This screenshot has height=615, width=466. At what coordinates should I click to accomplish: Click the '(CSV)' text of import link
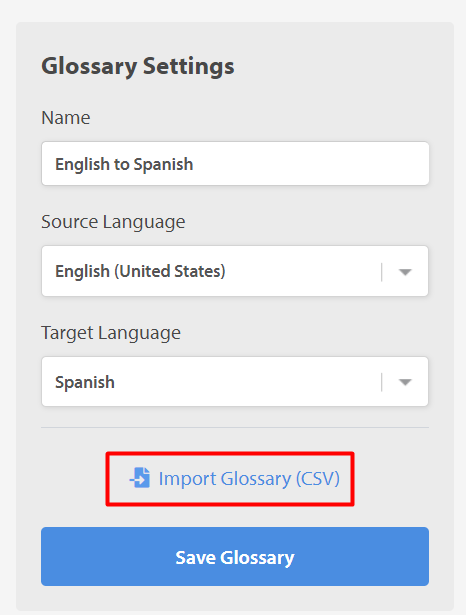[x=317, y=479]
